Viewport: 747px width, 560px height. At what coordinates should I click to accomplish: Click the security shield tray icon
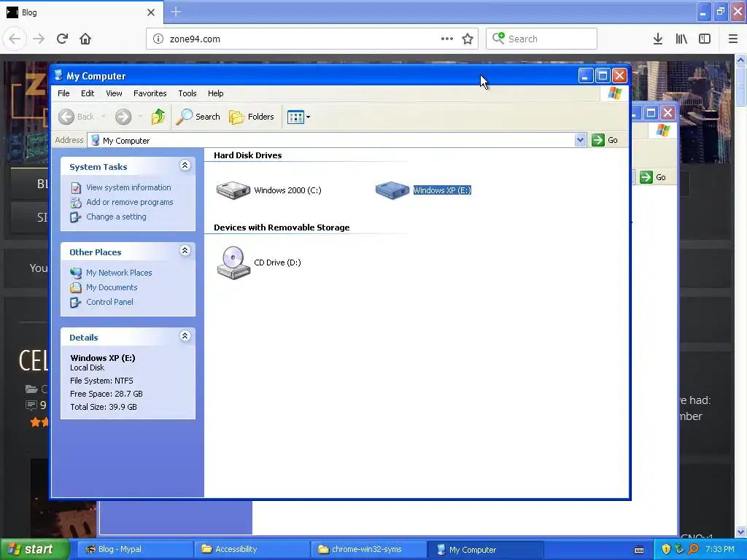(665, 550)
